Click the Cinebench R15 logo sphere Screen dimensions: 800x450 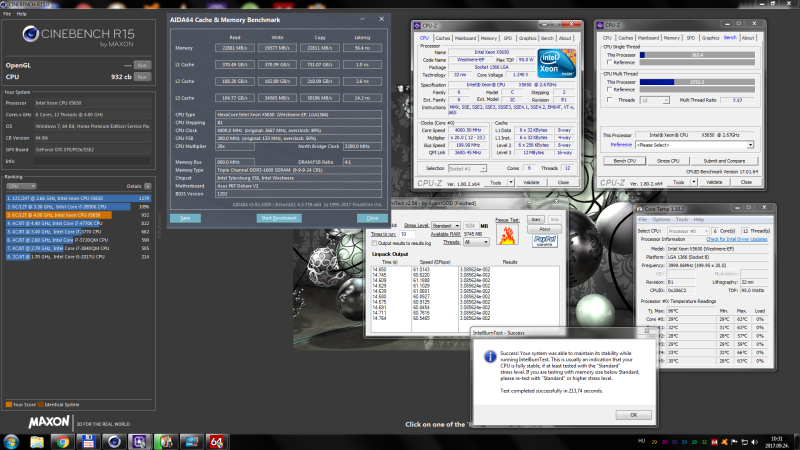[31, 34]
